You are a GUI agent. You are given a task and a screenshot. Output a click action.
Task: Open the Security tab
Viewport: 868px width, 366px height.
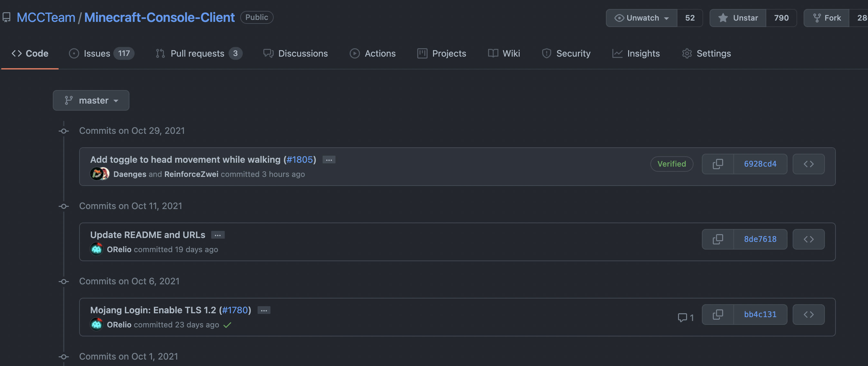click(566, 53)
